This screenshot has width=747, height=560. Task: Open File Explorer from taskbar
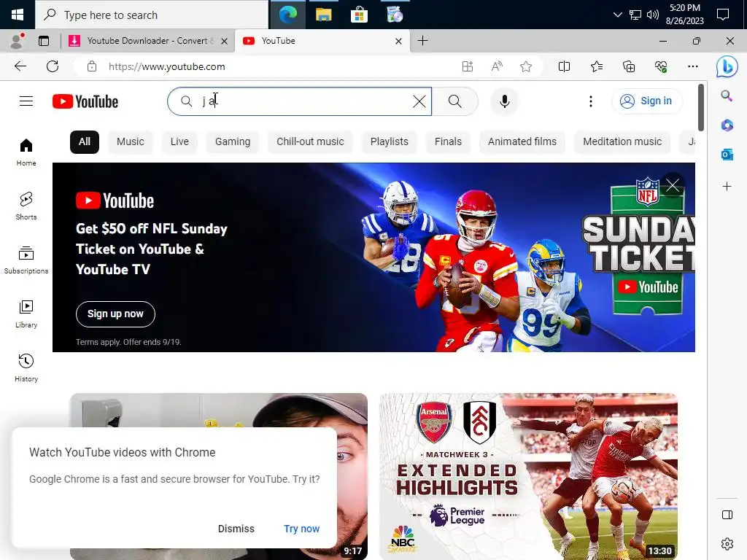point(323,15)
